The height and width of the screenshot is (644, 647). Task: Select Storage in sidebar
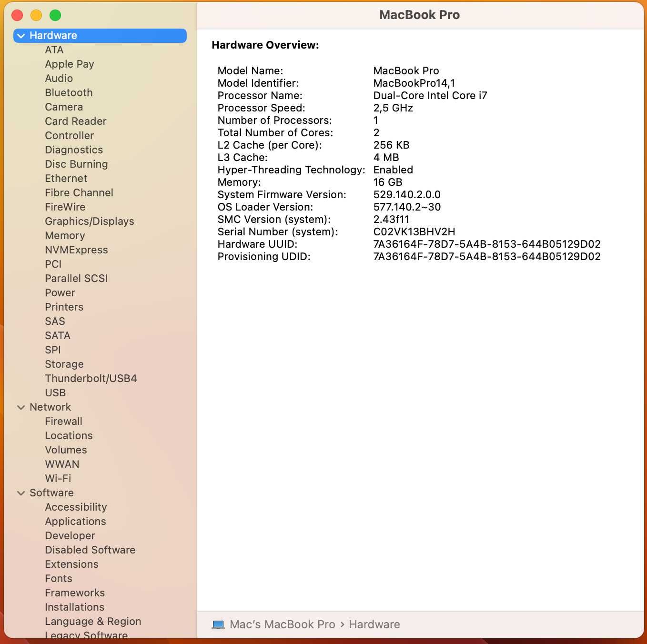[64, 364]
